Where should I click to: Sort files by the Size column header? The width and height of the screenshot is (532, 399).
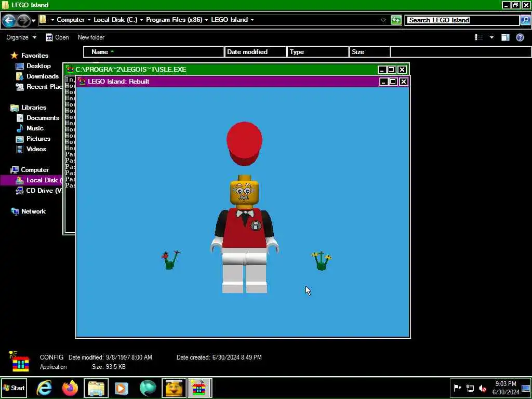point(370,52)
